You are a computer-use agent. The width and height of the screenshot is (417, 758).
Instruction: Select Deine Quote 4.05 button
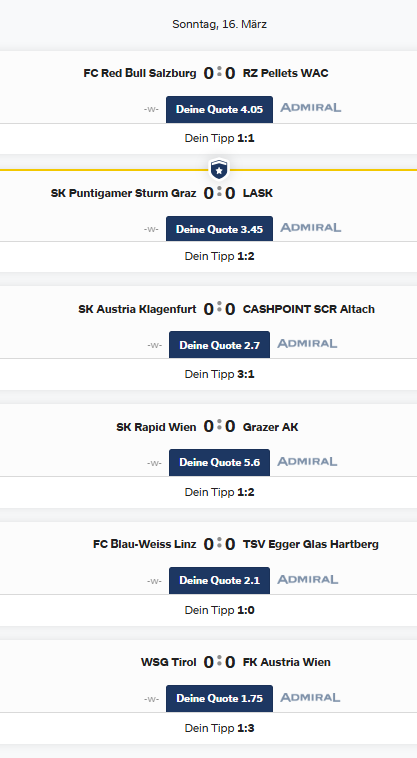point(219,109)
